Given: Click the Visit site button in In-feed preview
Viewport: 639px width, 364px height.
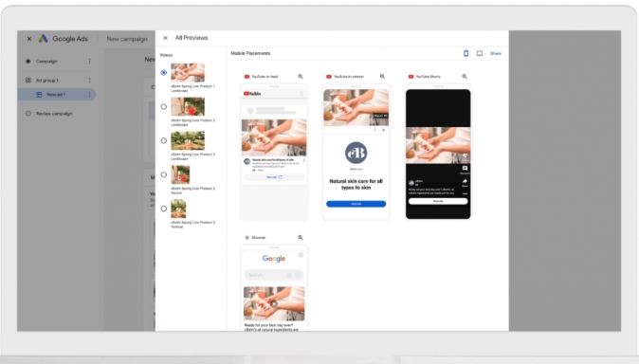Looking at the screenshot, I should pos(274,177).
